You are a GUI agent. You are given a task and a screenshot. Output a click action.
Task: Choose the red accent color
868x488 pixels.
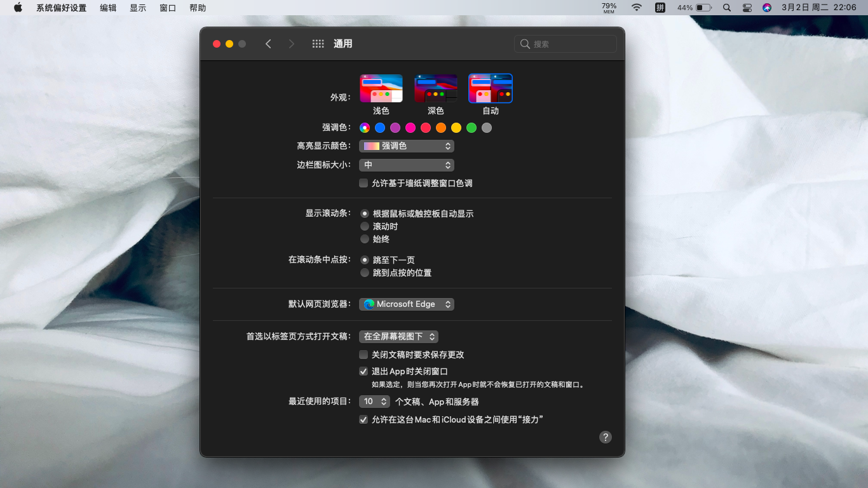[426, 128]
